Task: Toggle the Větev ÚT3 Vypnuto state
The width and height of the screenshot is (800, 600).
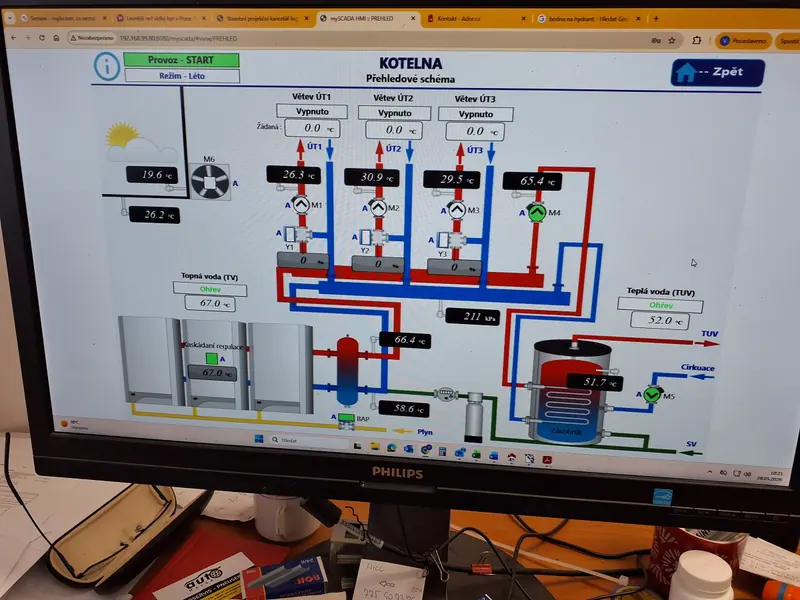Action: tap(476, 114)
